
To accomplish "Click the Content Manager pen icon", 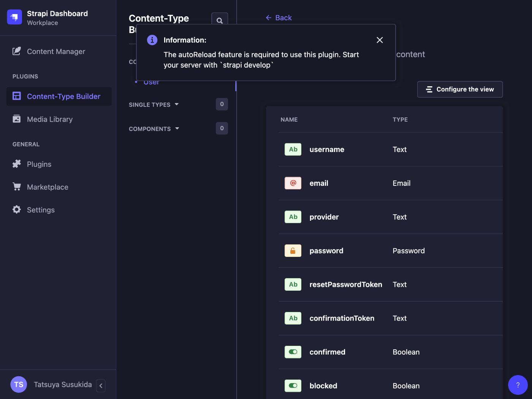I will pos(17,51).
